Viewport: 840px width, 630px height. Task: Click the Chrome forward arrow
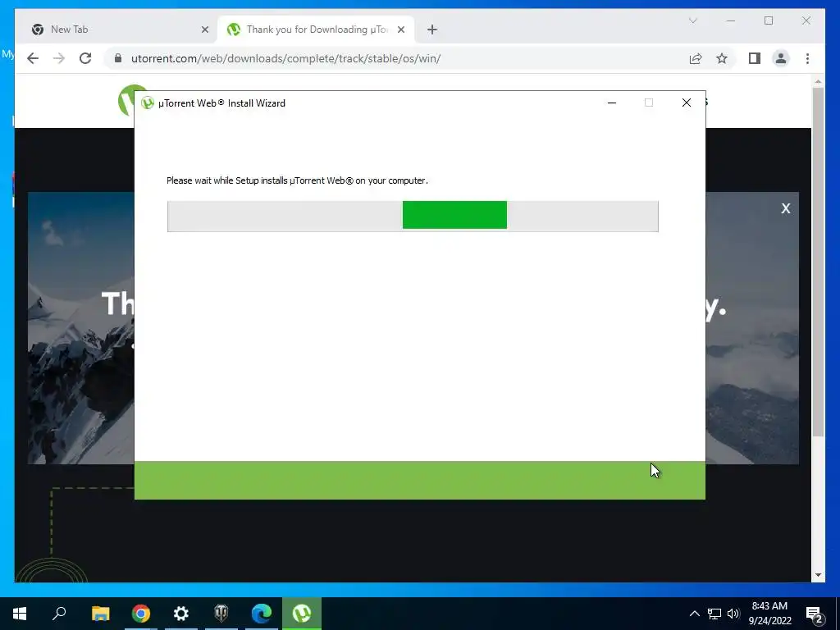[59, 58]
